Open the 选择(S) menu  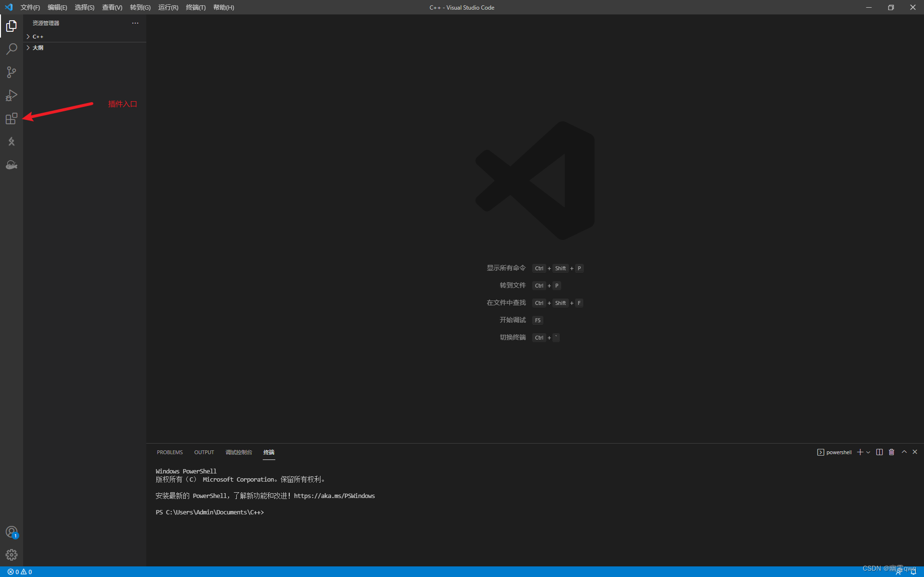pos(84,7)
